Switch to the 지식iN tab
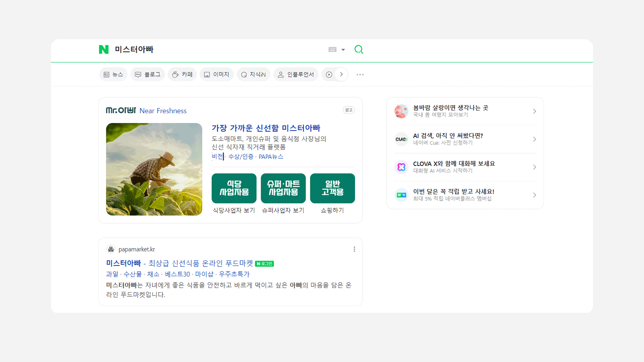The height and width of the screenshot is (362, 644). tap(253, 74)
